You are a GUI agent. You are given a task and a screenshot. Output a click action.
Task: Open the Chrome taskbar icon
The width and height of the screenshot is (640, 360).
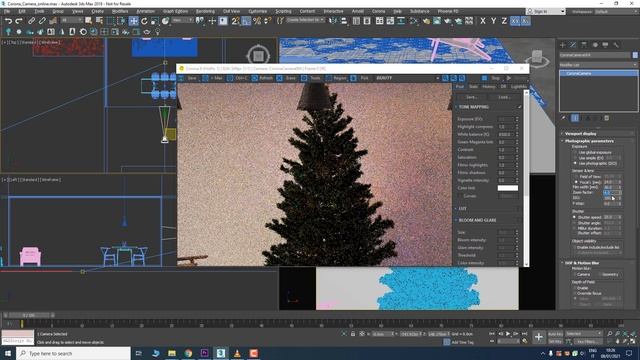point(188,353)
